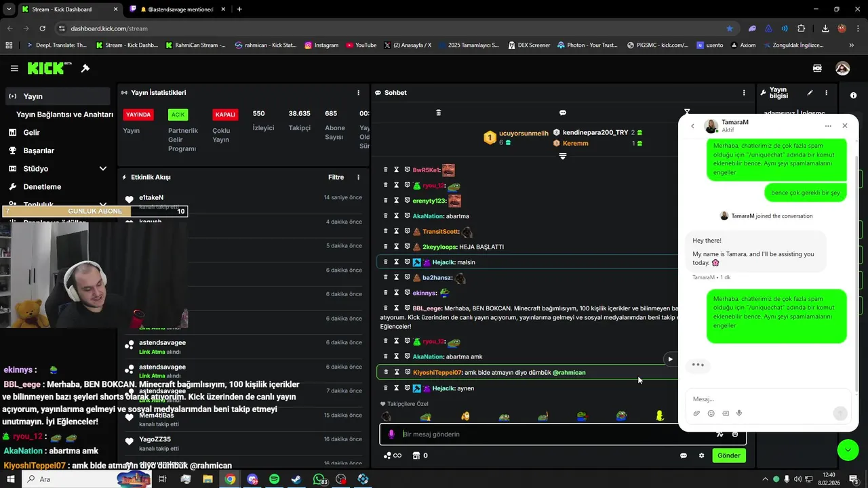Show more bookmarks with chevron
This screenshot has height=488, width=868.
[851, 45]
